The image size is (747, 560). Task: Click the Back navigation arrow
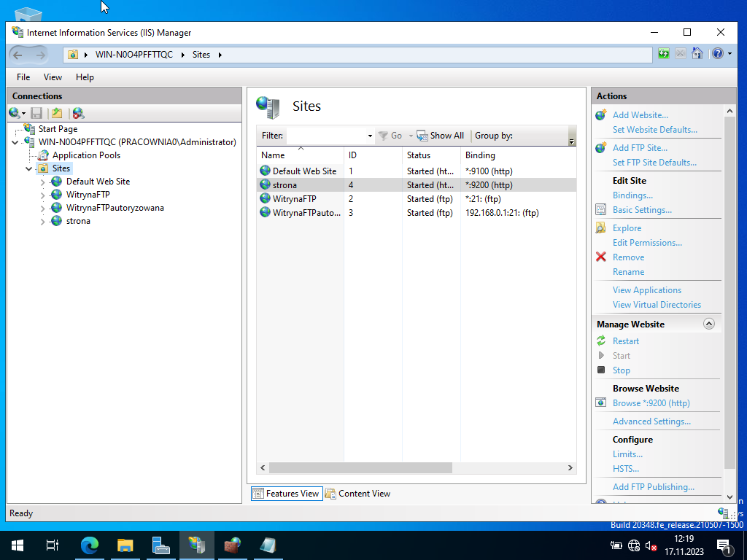click(18, 55)
